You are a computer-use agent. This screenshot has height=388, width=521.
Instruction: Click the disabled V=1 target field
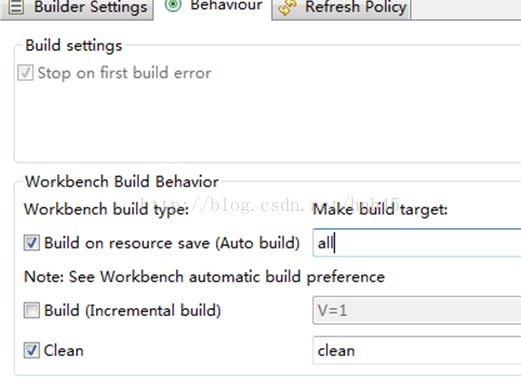417,310
